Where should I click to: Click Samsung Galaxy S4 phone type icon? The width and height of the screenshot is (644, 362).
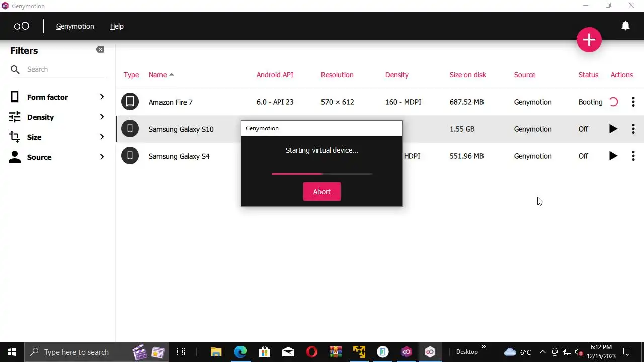click(130, 156)
